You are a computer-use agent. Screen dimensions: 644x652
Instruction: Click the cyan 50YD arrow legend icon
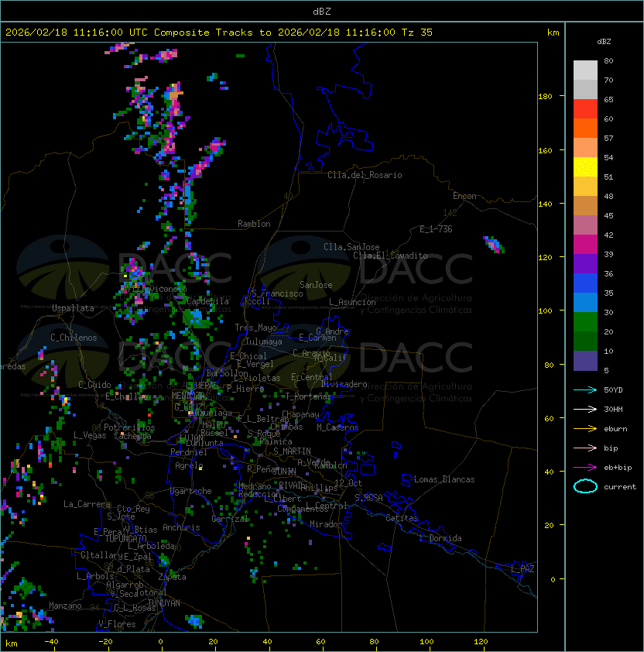pyautogui.click(x=585, y=389)
